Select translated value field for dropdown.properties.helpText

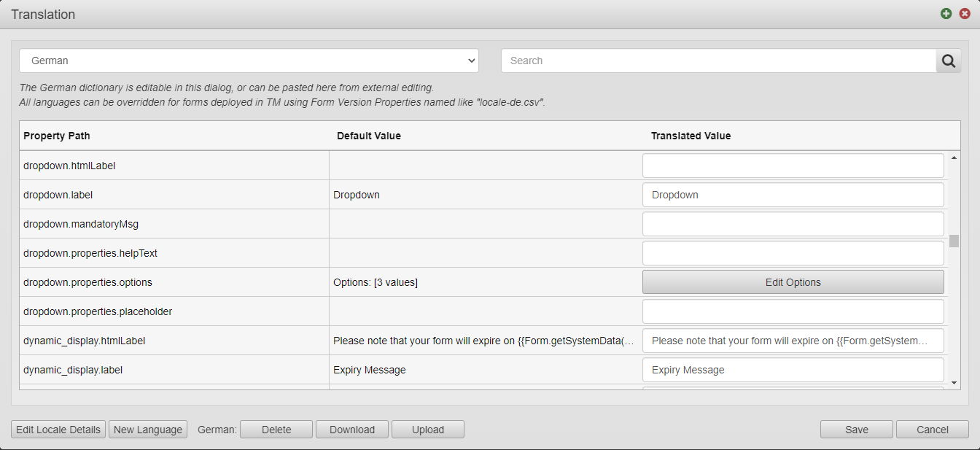(793, 253)
